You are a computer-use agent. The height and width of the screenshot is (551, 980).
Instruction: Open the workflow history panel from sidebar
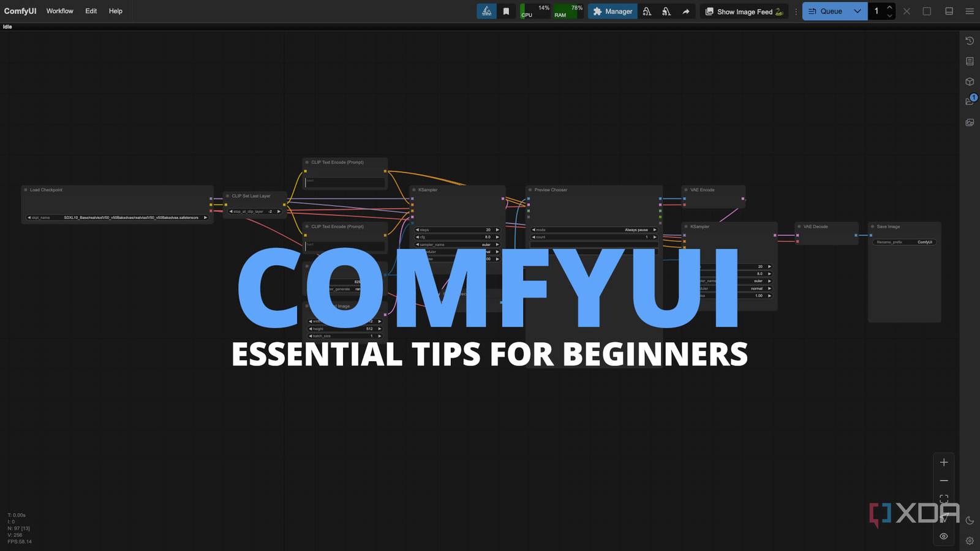(970, 40)
